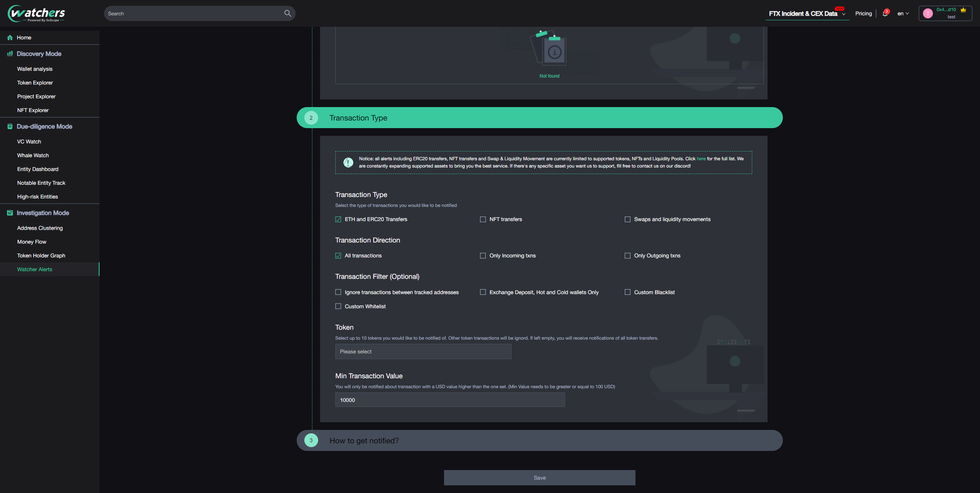Viewport: 980px width, 493px height.
Task: Enable the NFT transfers checkbox
Action: click(483, 219)
